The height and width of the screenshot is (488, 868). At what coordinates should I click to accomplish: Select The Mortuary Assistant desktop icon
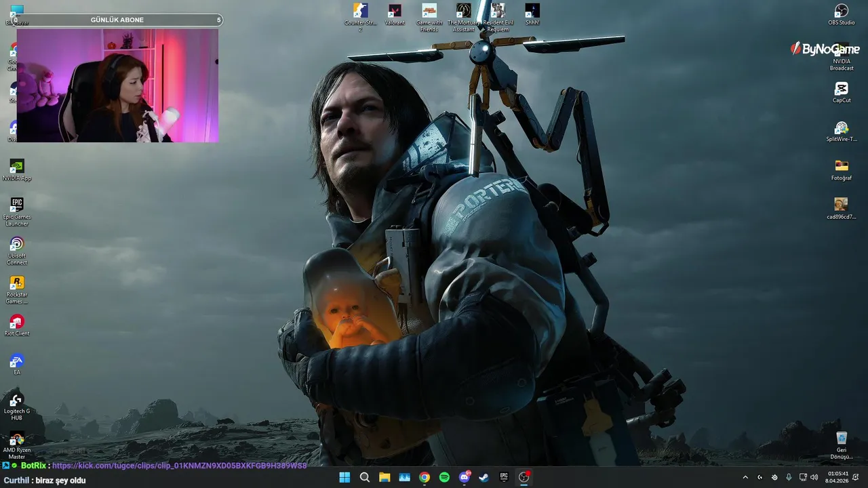pos(464,17)
